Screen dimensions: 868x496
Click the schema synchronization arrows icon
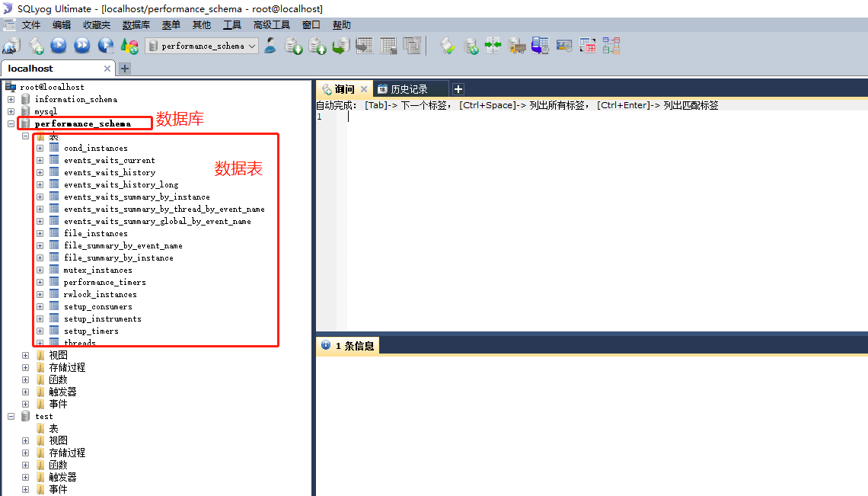coord(493,46)
